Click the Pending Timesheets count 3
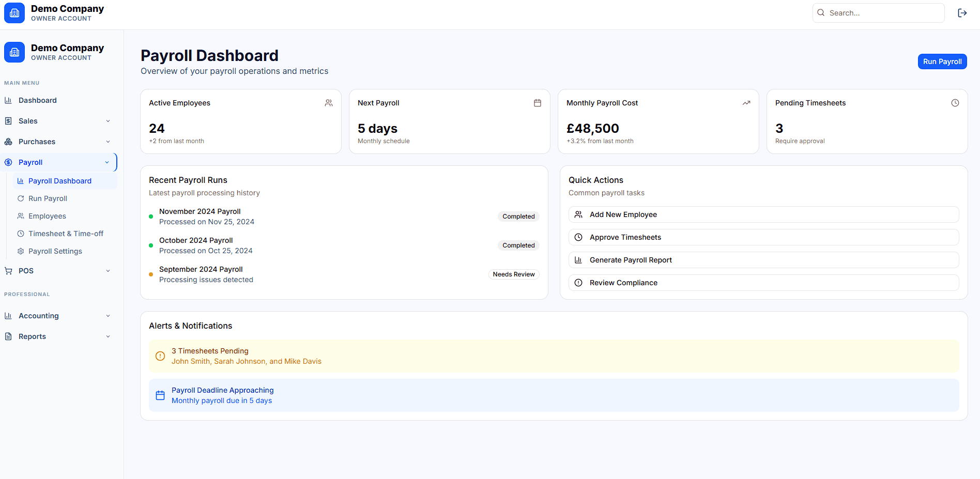This screenshot has width=980, height=479. [779, 128]
